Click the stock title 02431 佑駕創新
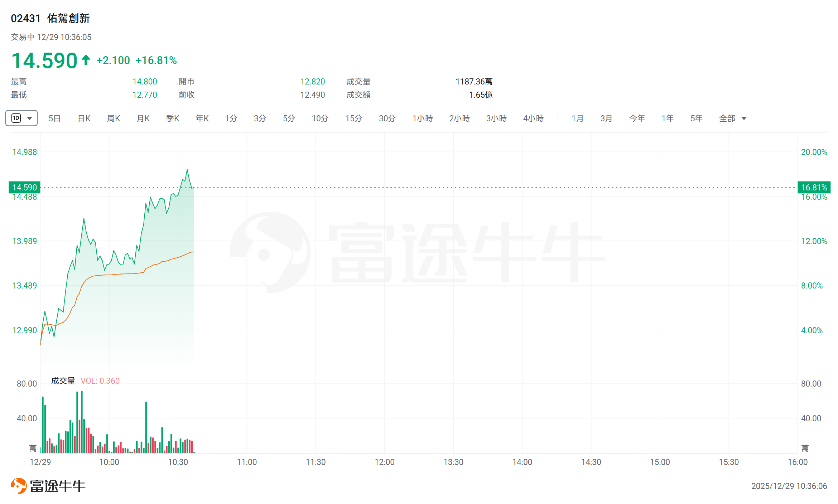Viewport: 838px width, 504px height. point(50,18)
